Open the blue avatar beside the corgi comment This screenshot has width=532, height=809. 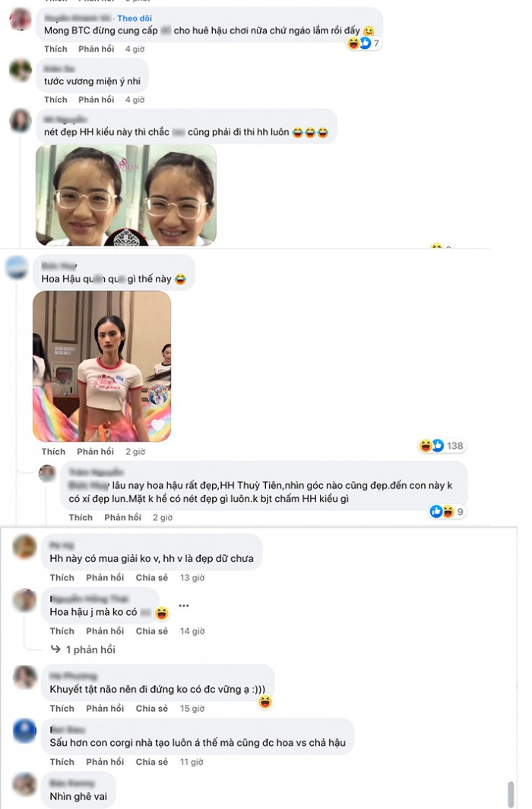(24, 731)
